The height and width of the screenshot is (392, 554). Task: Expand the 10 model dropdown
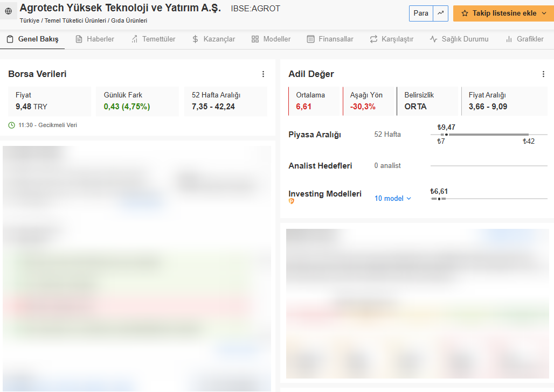point(392,199)
